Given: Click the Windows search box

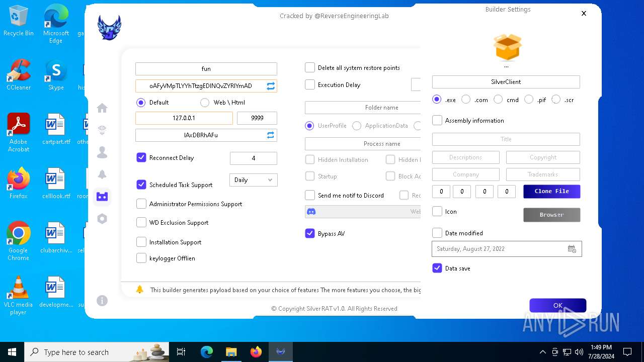Looking at the screenshot, I should [x=98, y=352].
